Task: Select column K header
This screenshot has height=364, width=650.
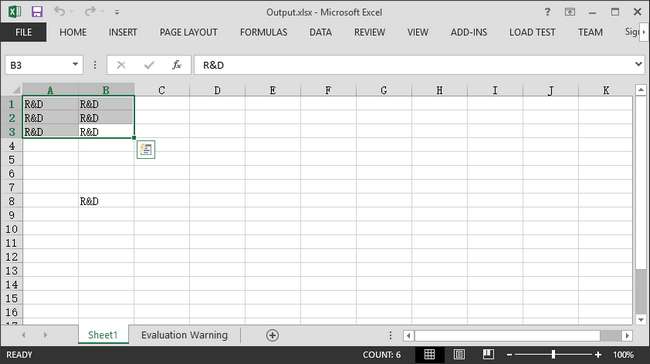Action: click(x=606, y=90)
